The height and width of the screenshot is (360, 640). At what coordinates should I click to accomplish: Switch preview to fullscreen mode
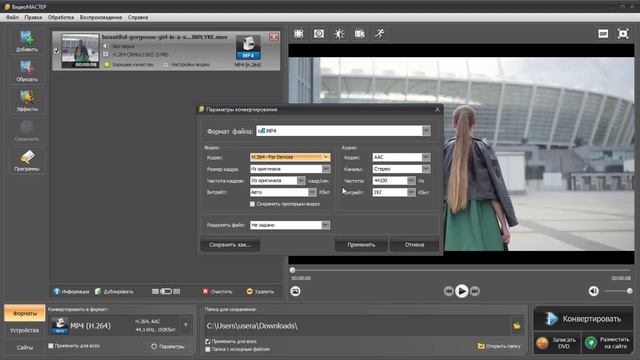point(623,34)
